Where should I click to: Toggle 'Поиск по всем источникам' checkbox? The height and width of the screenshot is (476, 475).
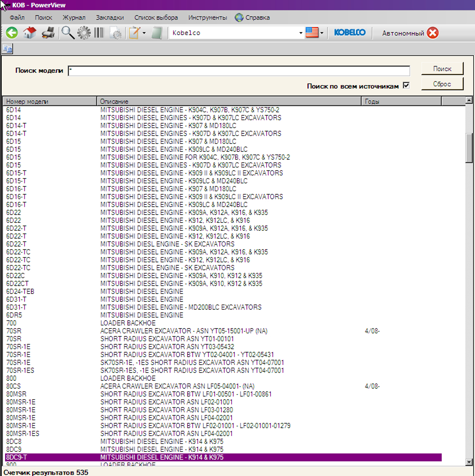pyautogui.click(x=406, y=86)
